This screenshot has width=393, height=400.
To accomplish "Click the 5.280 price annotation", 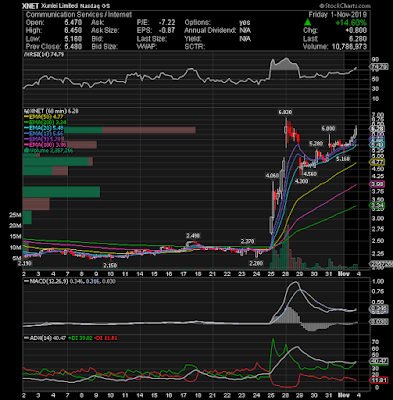I will (316, 144).
